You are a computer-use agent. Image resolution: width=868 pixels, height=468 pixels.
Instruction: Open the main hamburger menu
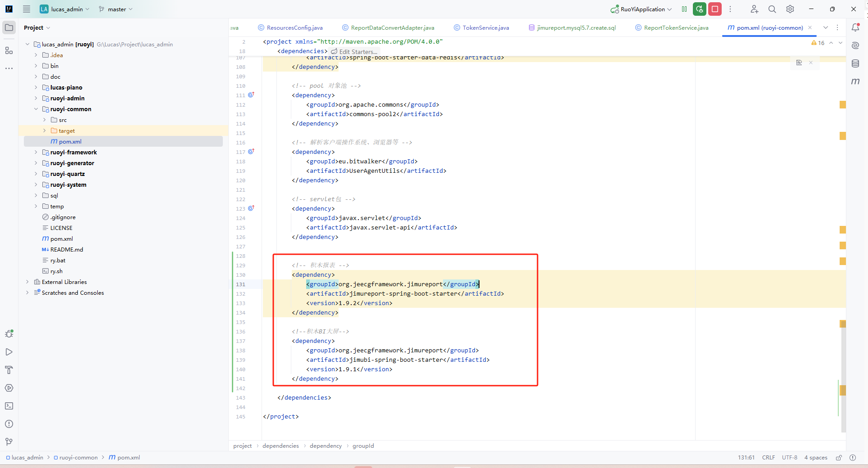(27, 9)
